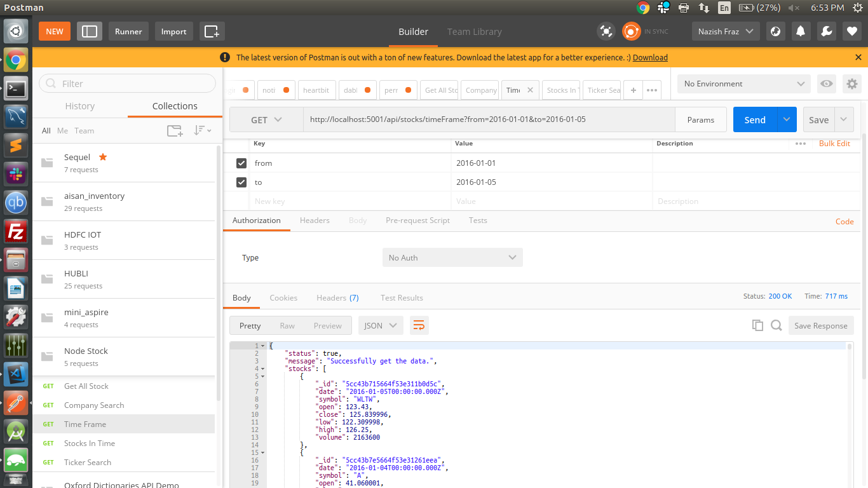This screenshot has width=868, height=488.
Task: Open HTTP method GET dropdown
Action: pos(266,119)
